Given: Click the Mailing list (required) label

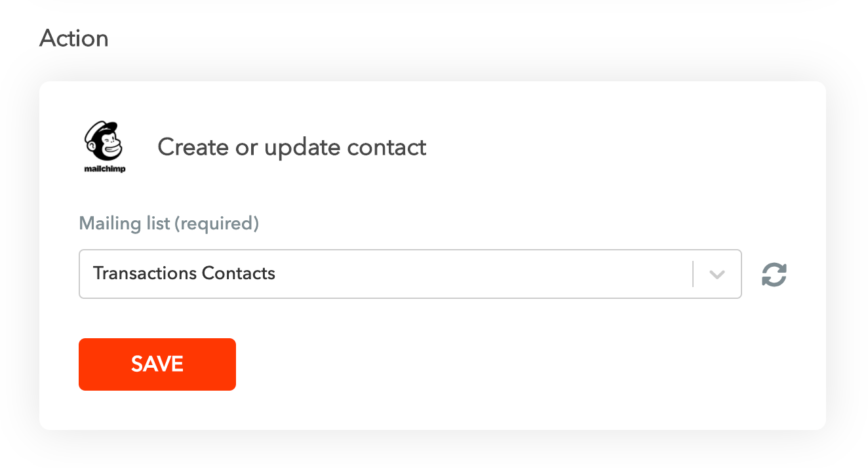Looking at the screenshot, I should (x=169, y=224).
